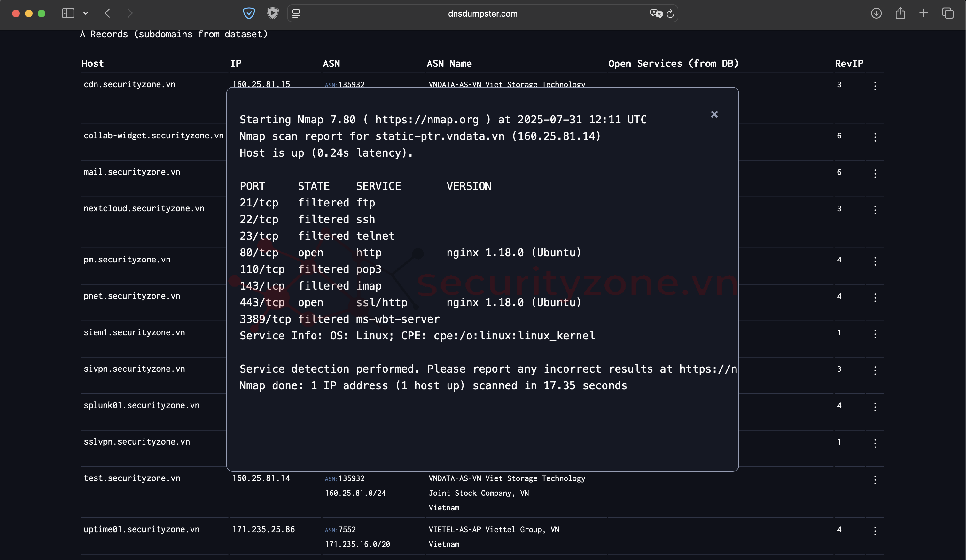Select the sivpn.securityzone.vn host
The width and height of the screenshot is (966, 560).
[x=134, y=369]
